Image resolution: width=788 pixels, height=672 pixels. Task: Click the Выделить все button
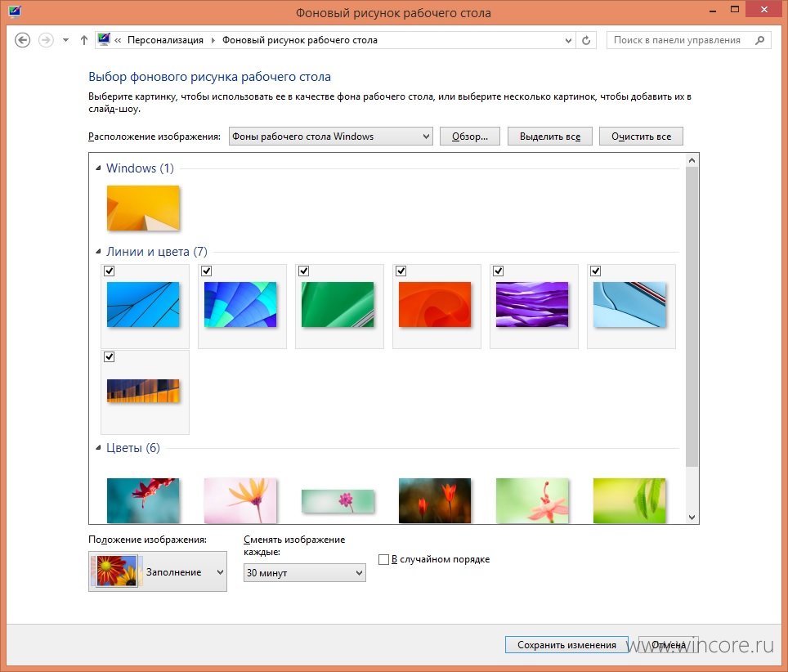(x=550, y=137)
